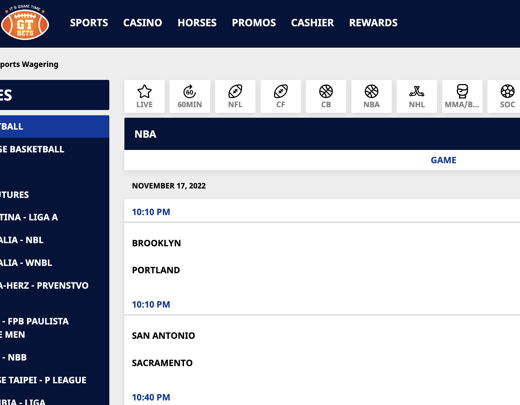
Task: Click 10:10 PM time above San Antonio
Action: click(151, 304)
